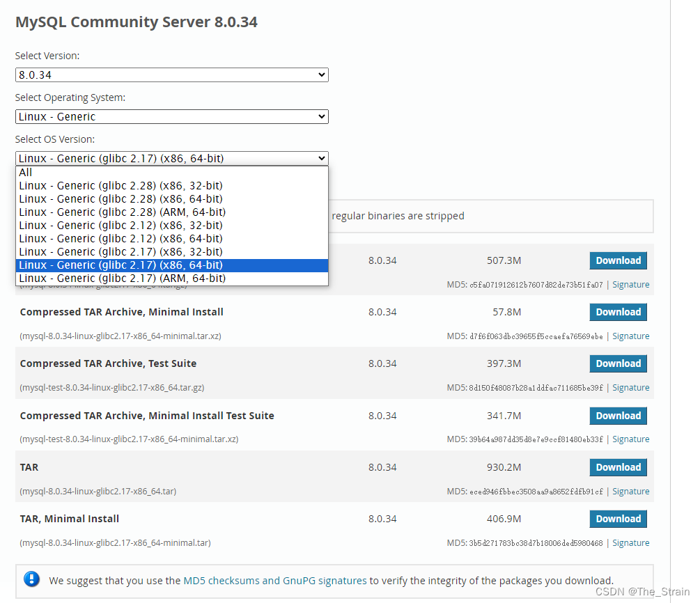This screenshot has height=603, width=700.
Task: Open the Select Operating System dropdown
Action: [172, 116]
